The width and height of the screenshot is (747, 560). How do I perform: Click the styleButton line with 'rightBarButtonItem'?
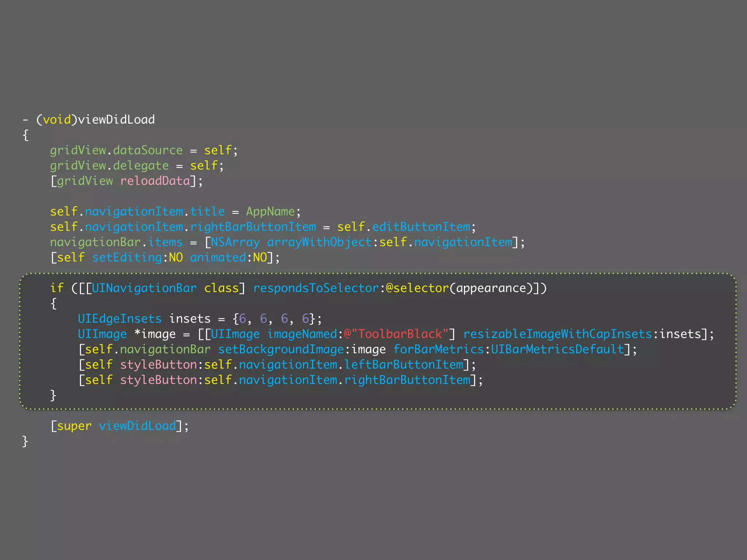pyautogui.click(x=280, y=380)
